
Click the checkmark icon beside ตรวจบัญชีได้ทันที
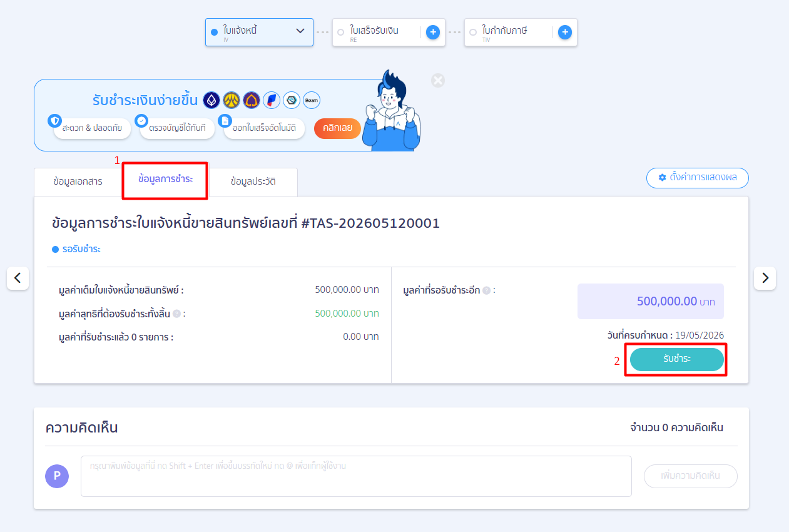click(x=141, y=121)
